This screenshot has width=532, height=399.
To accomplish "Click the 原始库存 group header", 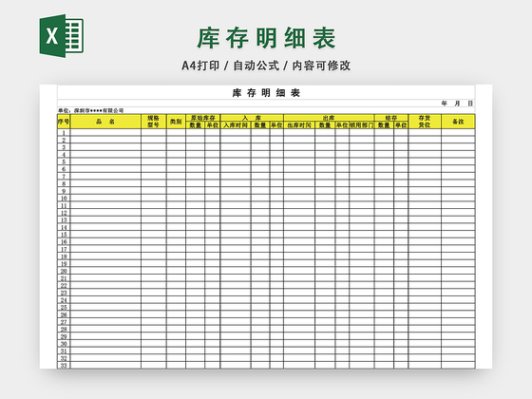I will pyautogui.click(x=202, y=118).
